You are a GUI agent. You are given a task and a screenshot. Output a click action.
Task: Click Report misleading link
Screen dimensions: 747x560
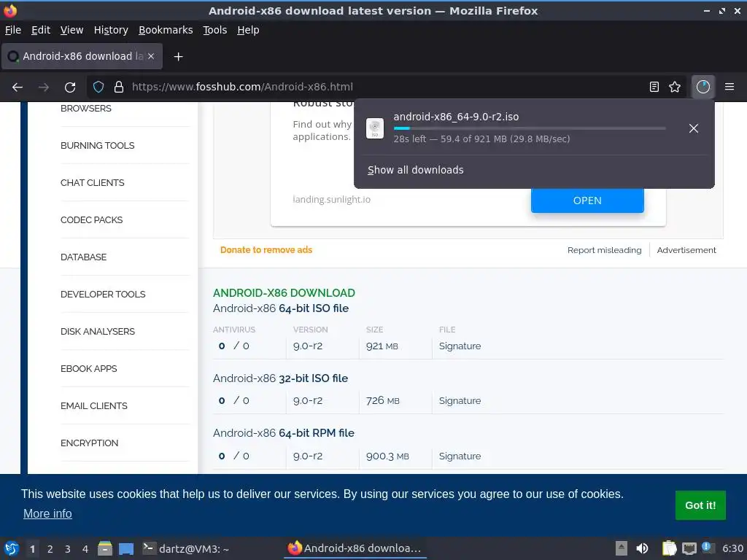605,250
